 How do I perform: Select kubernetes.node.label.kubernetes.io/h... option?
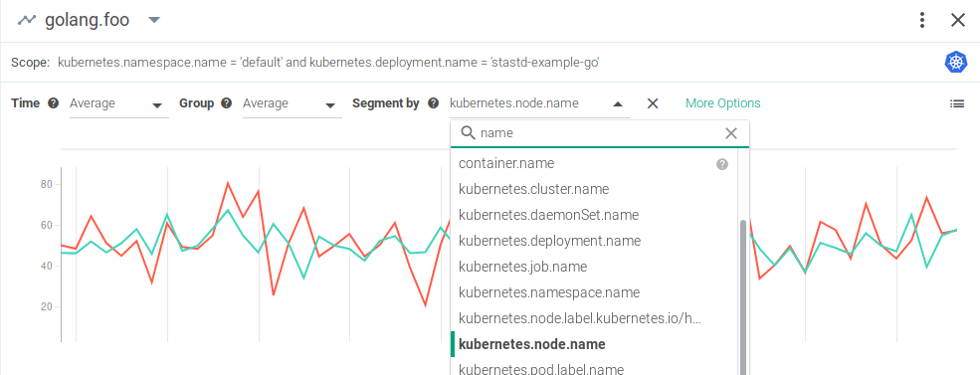594,318
